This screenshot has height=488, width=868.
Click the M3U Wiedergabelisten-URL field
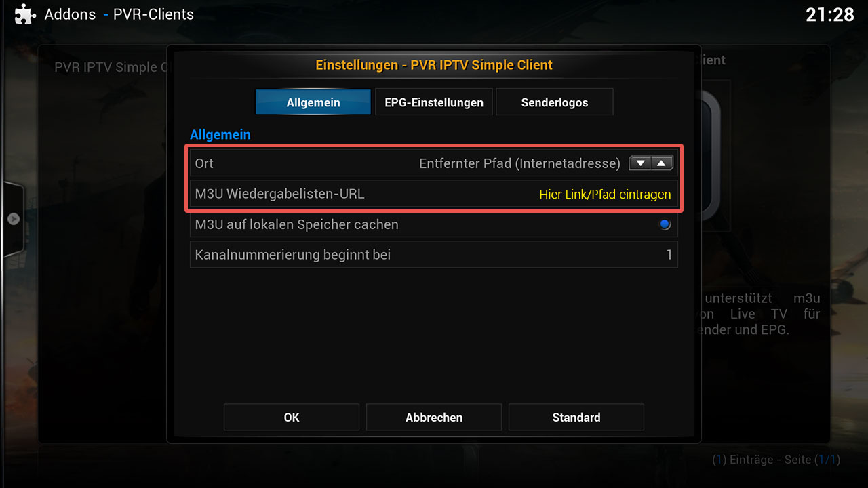click(434, 194)
